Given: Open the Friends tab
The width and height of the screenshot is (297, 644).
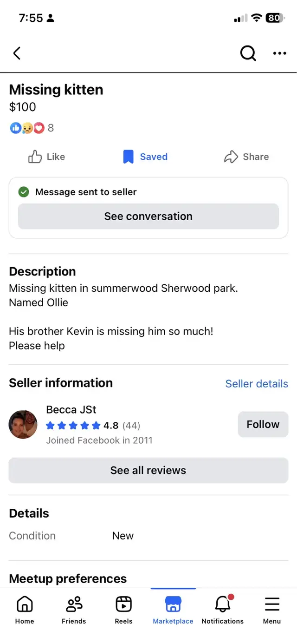Looking at the screenshot, I should click(74, 609).
